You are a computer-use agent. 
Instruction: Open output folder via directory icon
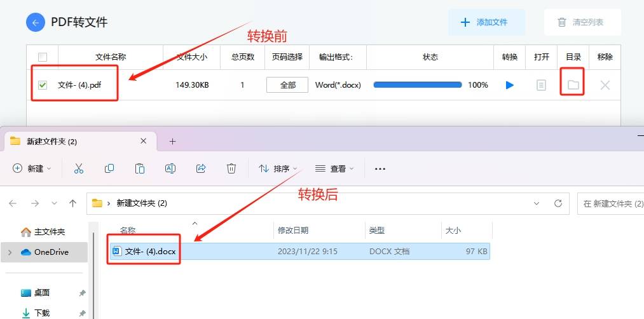coord(573,85)
